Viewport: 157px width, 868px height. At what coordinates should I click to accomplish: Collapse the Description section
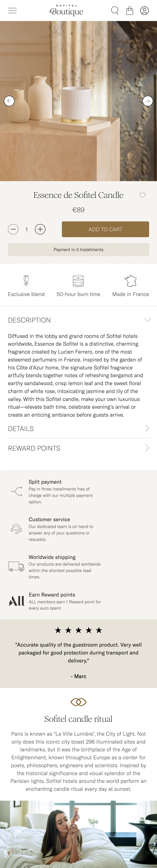[147, 320]
